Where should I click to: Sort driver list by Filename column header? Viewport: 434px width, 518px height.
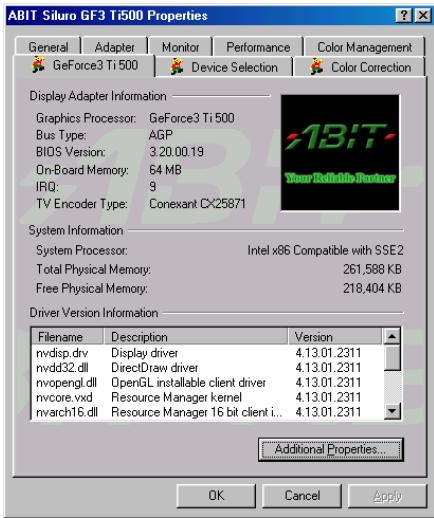tap(68, 337)
